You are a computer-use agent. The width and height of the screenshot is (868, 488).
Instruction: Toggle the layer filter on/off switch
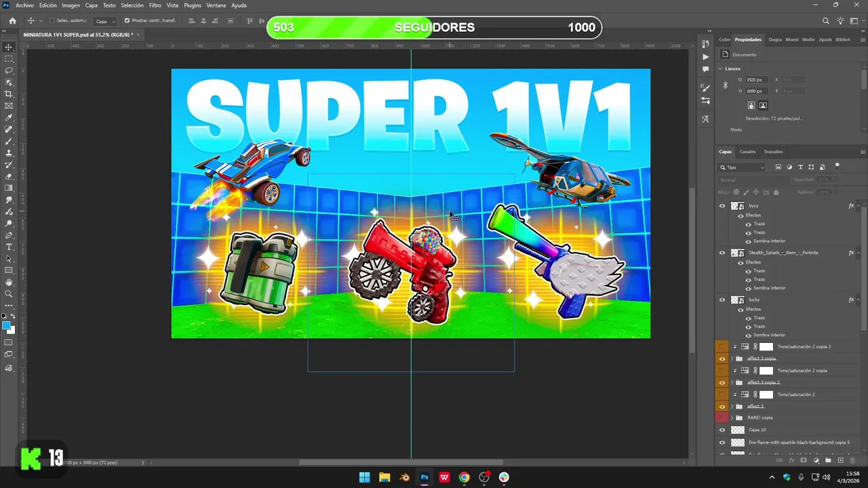[x=837, y=165]
